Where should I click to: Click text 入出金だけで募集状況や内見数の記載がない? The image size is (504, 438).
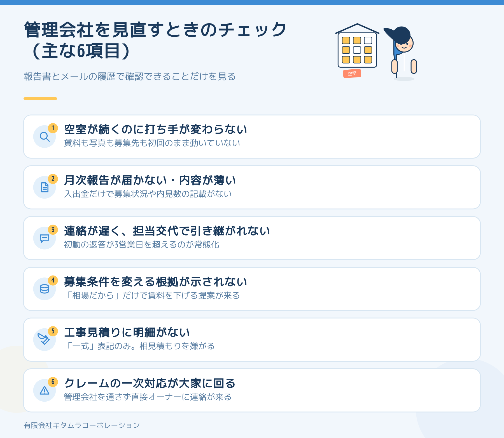[x=148, y=194]
